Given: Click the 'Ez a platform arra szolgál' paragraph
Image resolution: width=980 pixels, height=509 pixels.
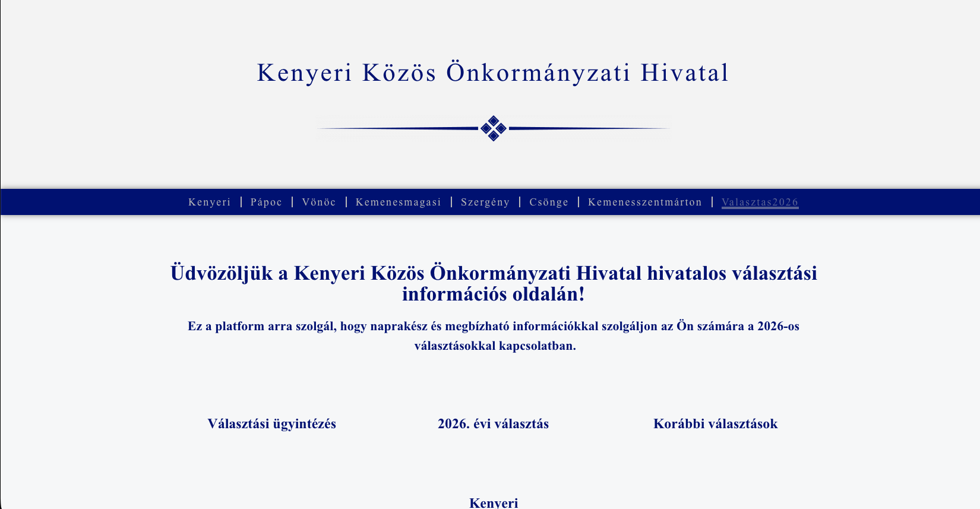Looking at the screenshot, I should (x=494, y=336).
